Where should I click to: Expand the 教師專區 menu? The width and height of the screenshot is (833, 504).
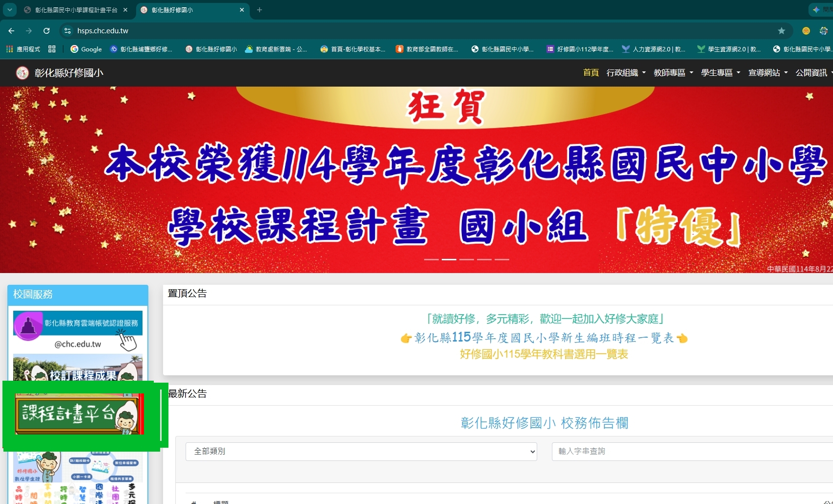[673, 73]
